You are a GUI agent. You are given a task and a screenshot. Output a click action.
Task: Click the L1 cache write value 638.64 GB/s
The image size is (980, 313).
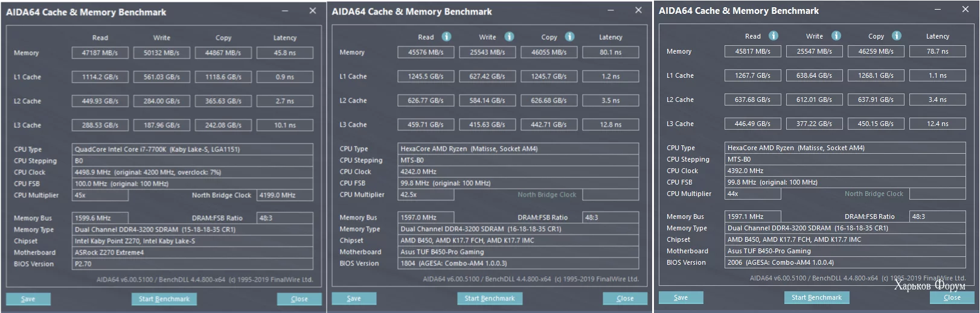tap(815, 75)
